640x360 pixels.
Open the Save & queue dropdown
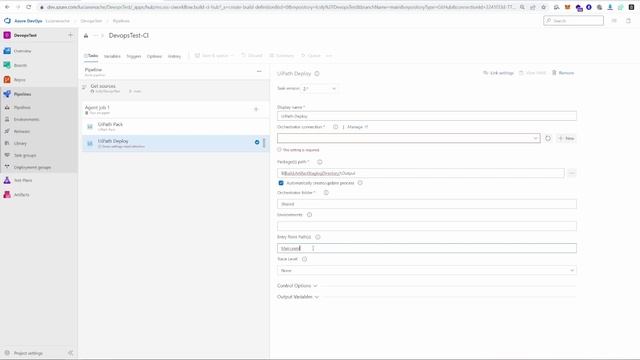point(214,56)
